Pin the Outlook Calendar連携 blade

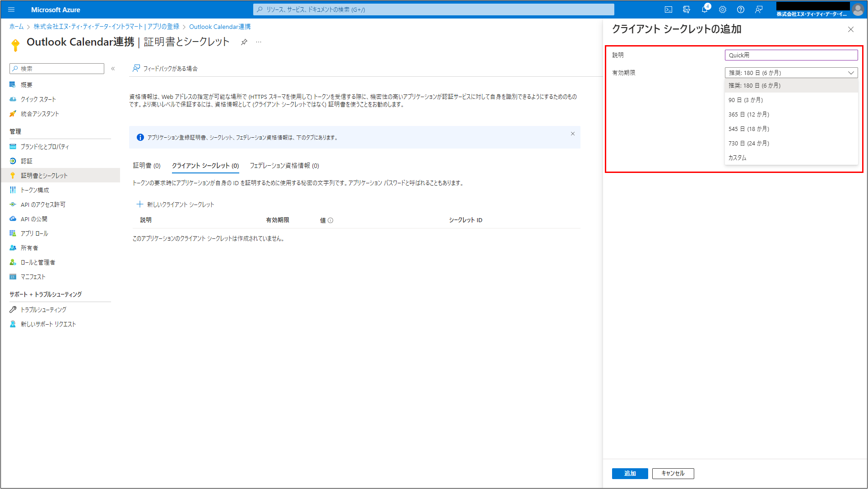(244, 42)
